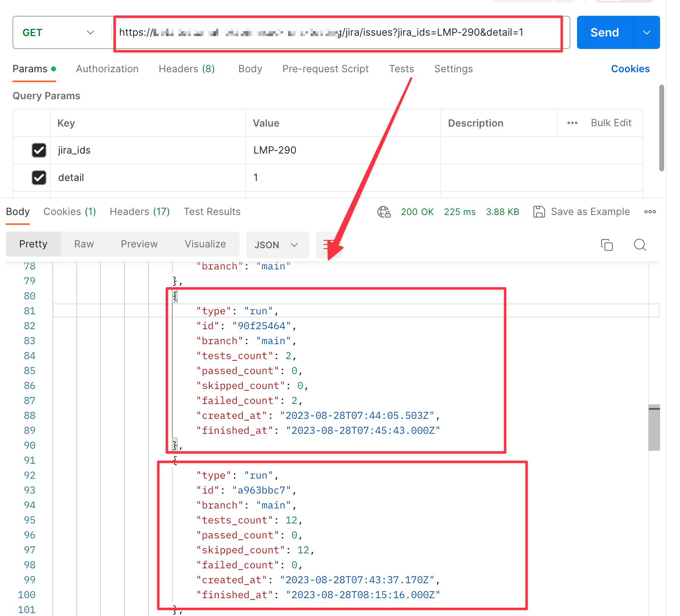Open query params column options dots
This screenshot has height=616, width=680.
572,123
